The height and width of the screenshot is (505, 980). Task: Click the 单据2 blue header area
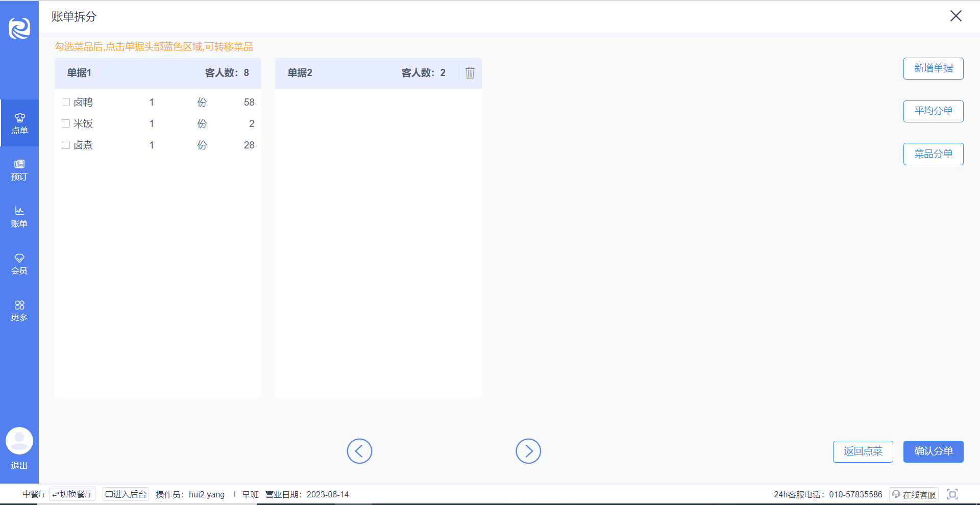378,73
